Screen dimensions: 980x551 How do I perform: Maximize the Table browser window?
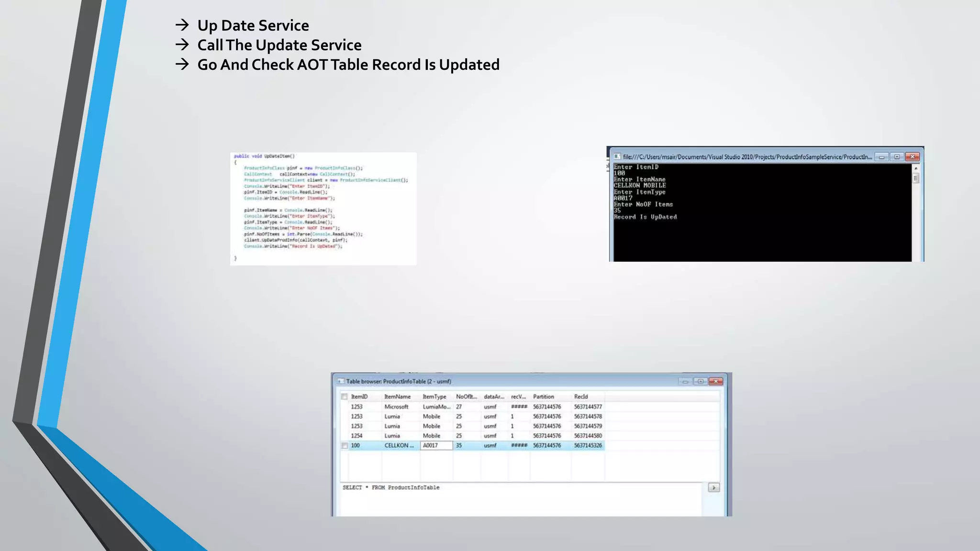point(701,381)
